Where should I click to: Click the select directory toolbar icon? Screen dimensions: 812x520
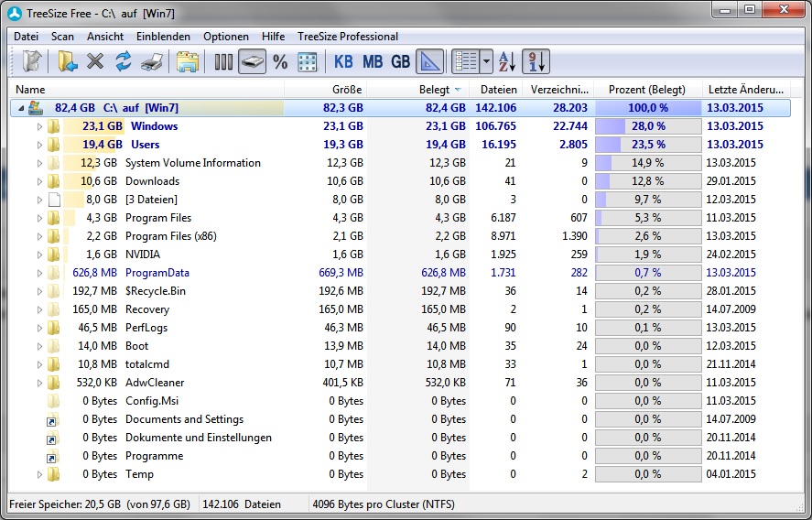[32, 61]
